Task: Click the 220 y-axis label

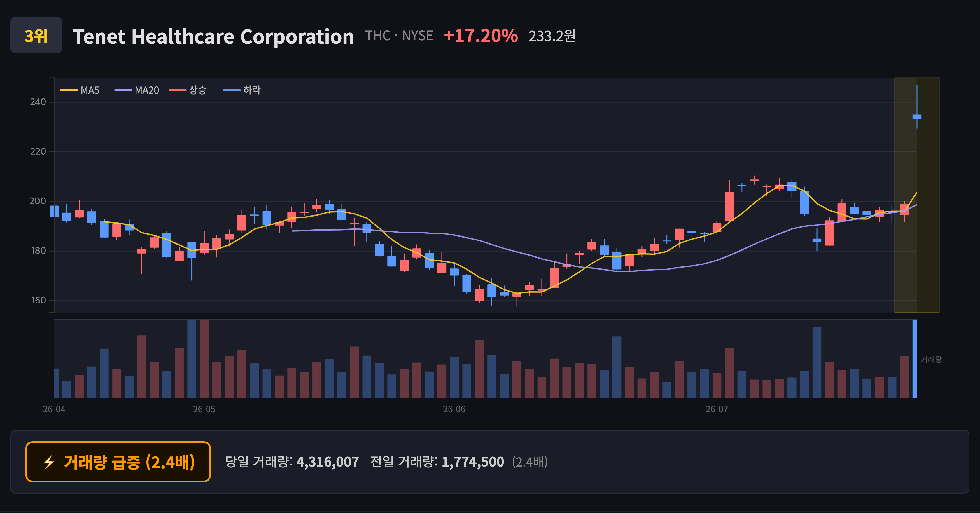Action: click(38, 151)
